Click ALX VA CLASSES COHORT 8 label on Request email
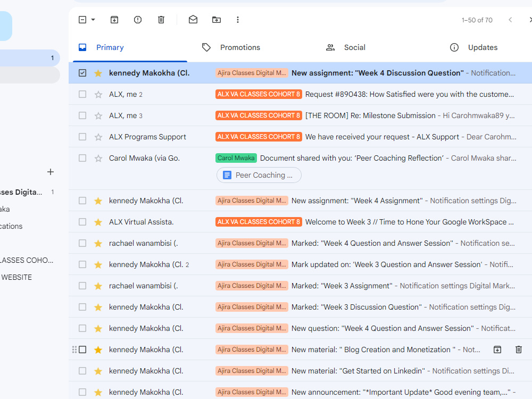 coord(259,94)
